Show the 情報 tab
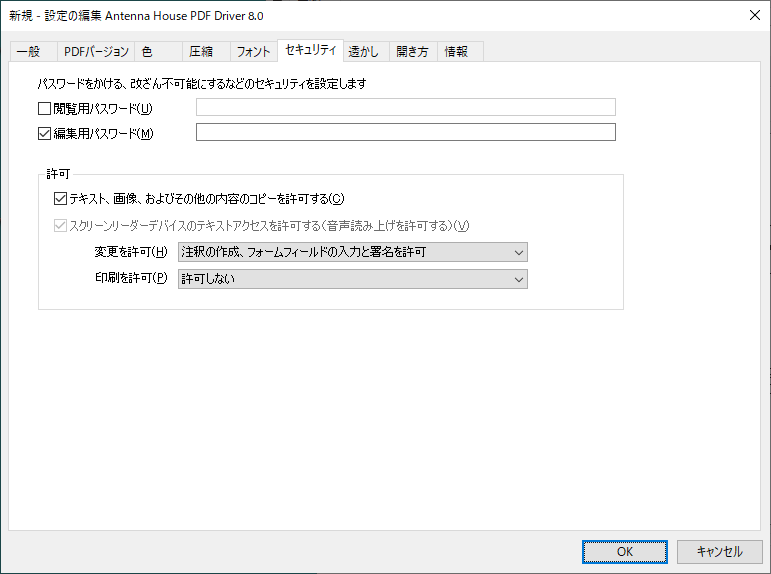 460,52
